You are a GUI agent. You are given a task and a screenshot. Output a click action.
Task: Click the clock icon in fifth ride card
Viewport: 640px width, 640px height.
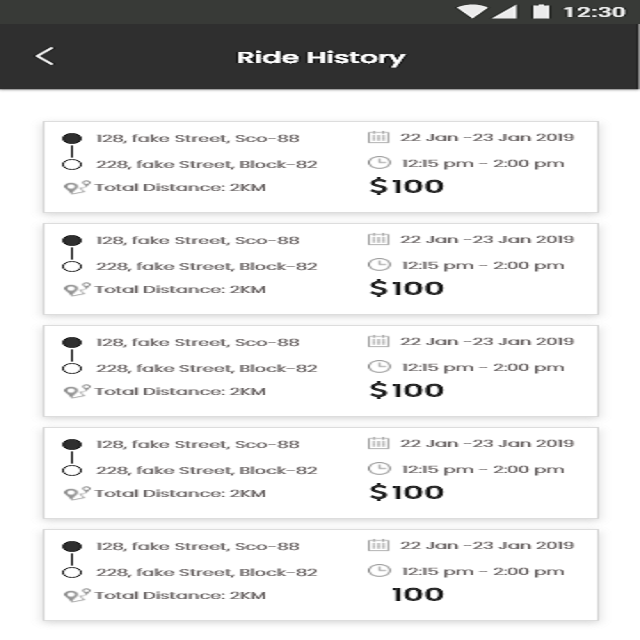tap(379, 571)
